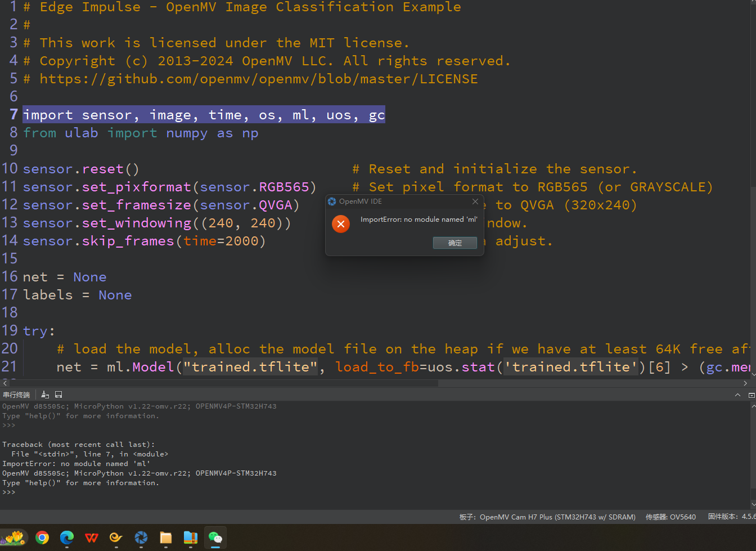756x551 pixels.
Task: Click the 'try:' statement on line 19
Action: pyautogui.click(x=39, y=331)
